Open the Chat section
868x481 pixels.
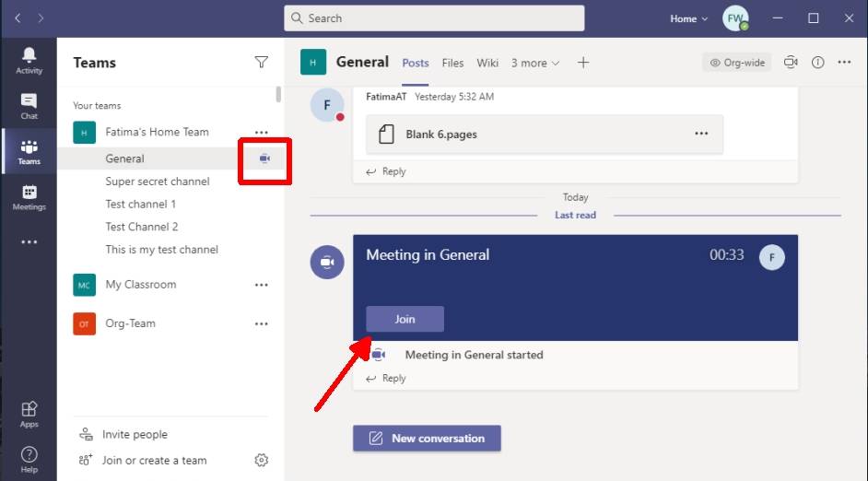point(29,106)
